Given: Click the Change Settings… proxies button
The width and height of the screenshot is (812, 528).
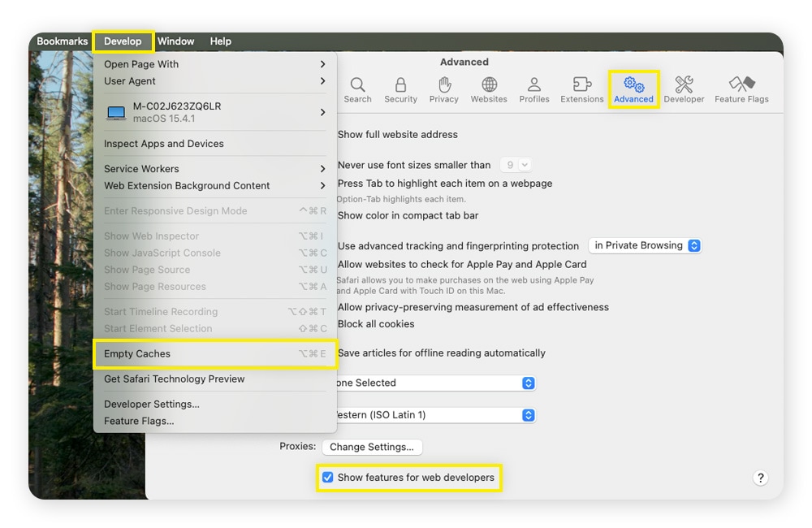Looking at the screenshot, I should pos(372,447).
